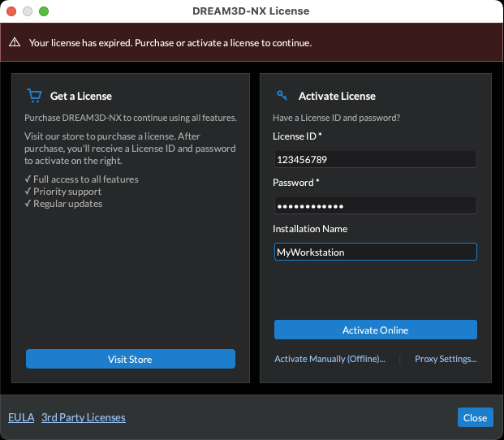This screenshot has height=440, width=504.
Task: Click the 'DREAM3D-NX License' window title
Action: (251, 11)
